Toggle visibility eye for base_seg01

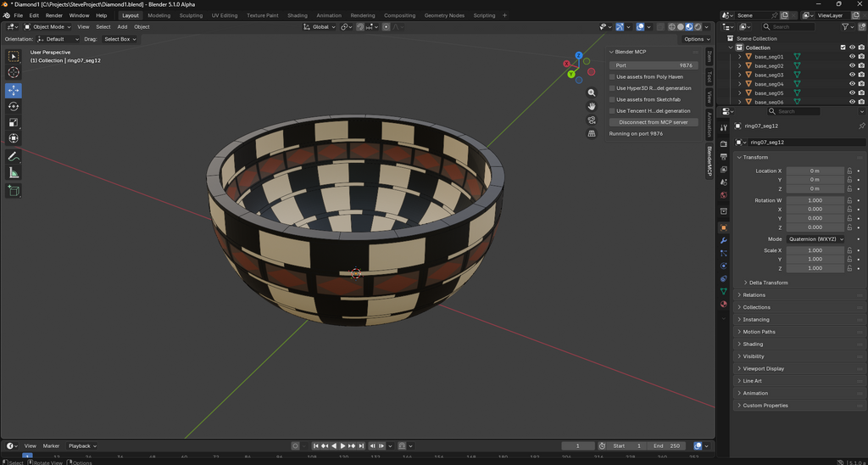pos(853,57)
